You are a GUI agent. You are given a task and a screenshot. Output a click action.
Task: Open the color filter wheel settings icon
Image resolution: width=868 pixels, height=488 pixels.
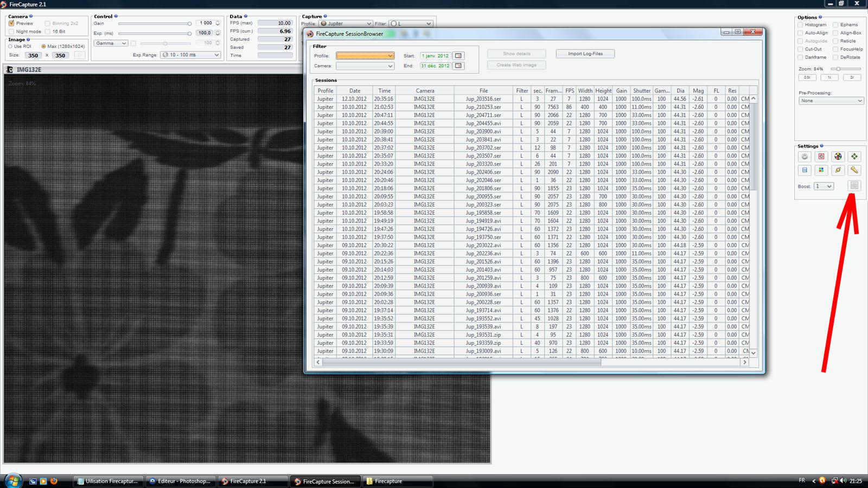pyautogui.click(x=838, y=157)
